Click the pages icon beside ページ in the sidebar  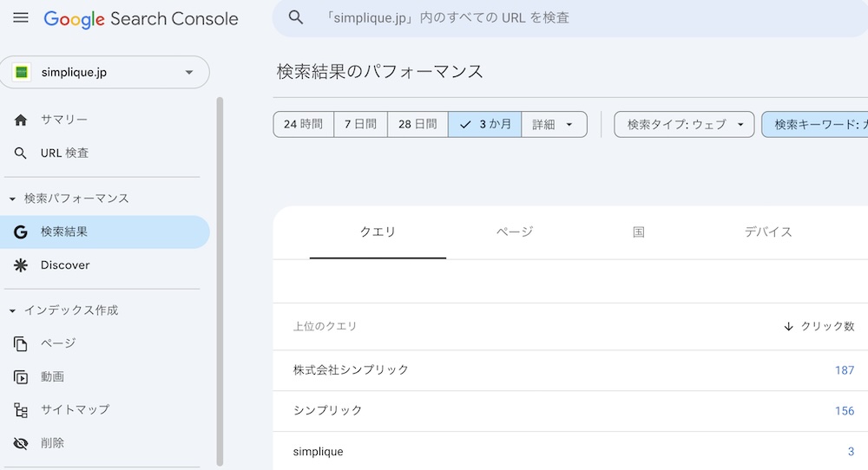pos(21,344)
